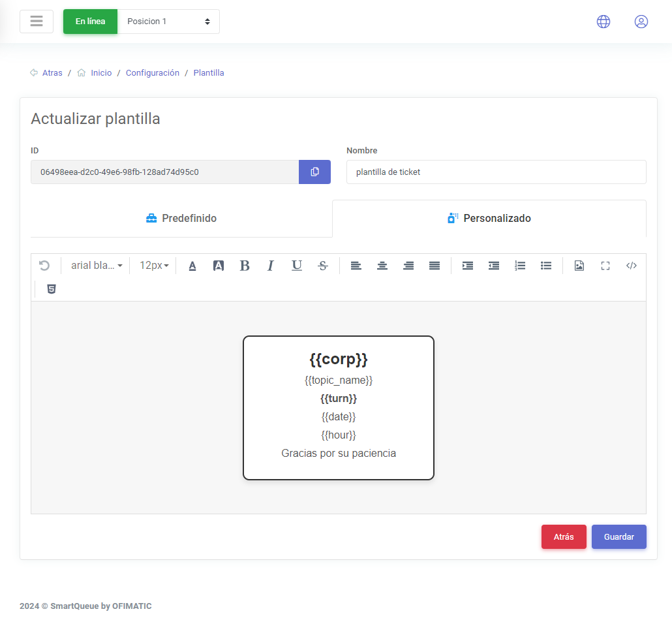Image resolution: width=672 pixels, height=620 pixels.
Task: Insert a numbered ordered list
Action: (520, 266)
